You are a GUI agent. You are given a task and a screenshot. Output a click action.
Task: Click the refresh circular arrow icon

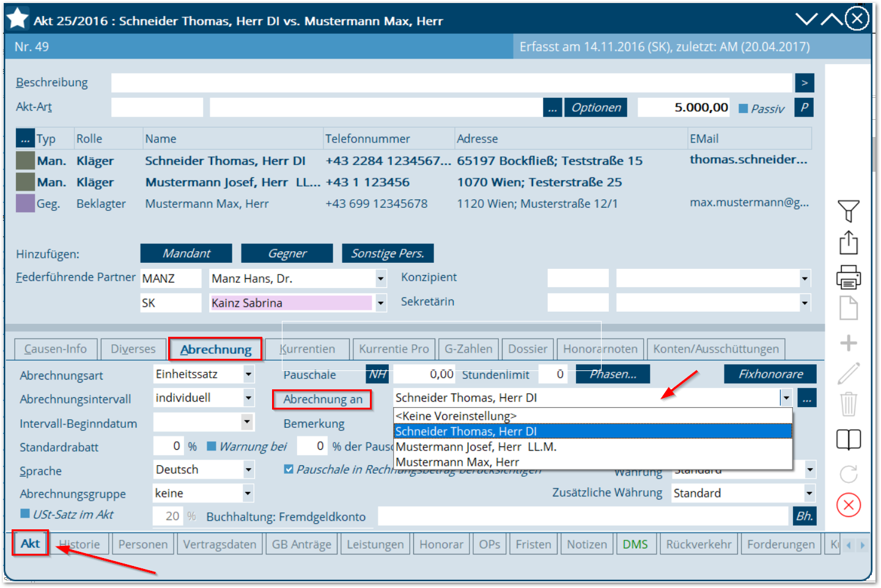[x=848, y=474]
